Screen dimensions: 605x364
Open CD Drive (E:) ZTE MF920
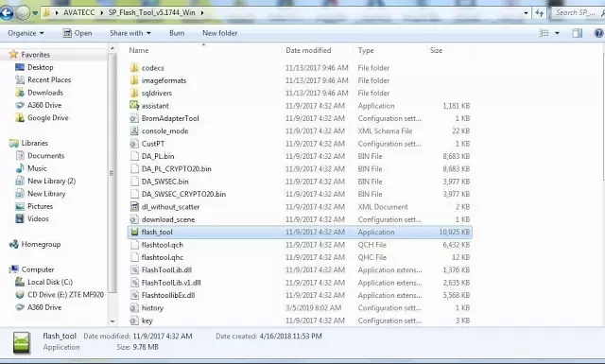(65, 295)
